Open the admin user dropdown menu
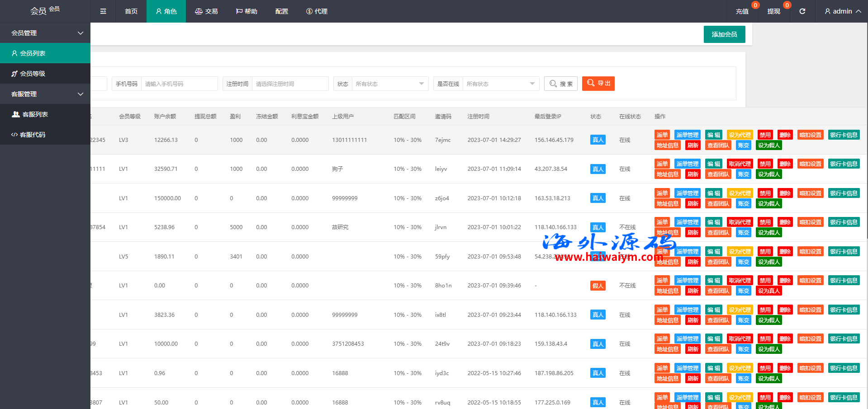Viewport: 868px width, 409px height. pos(842,11)
